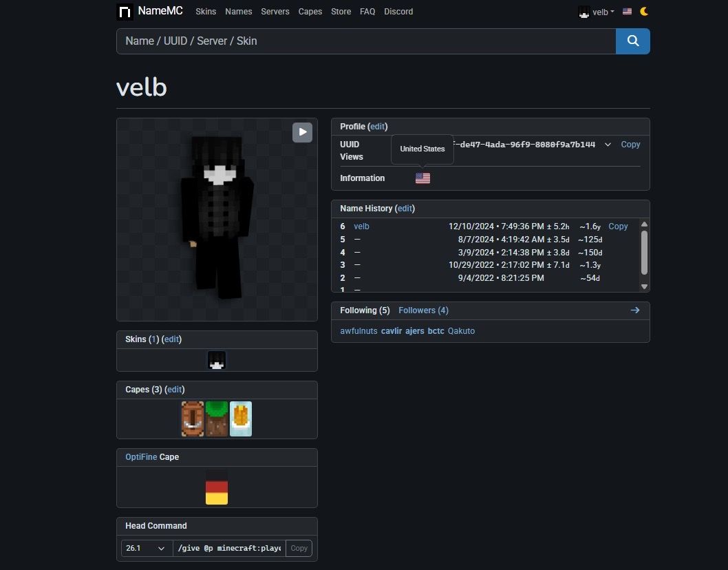
Task: Toggle the moon dark-mode icon
Action: point(644,11)
